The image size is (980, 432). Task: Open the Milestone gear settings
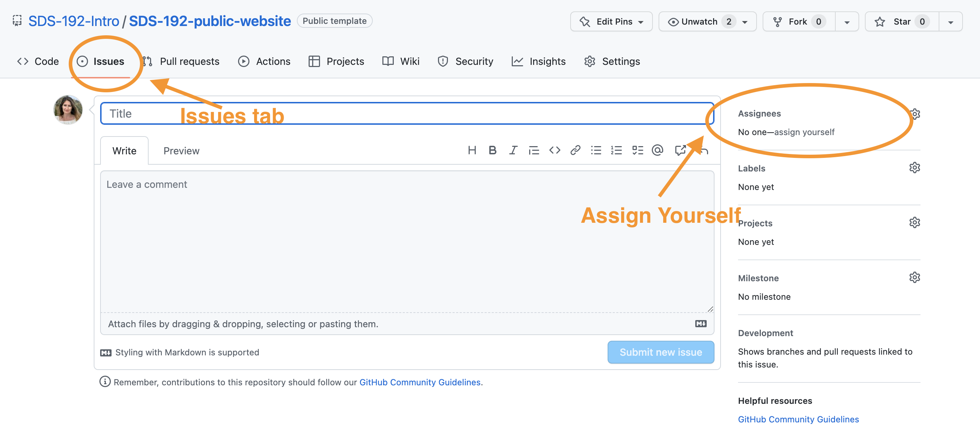tap(914, 277)
